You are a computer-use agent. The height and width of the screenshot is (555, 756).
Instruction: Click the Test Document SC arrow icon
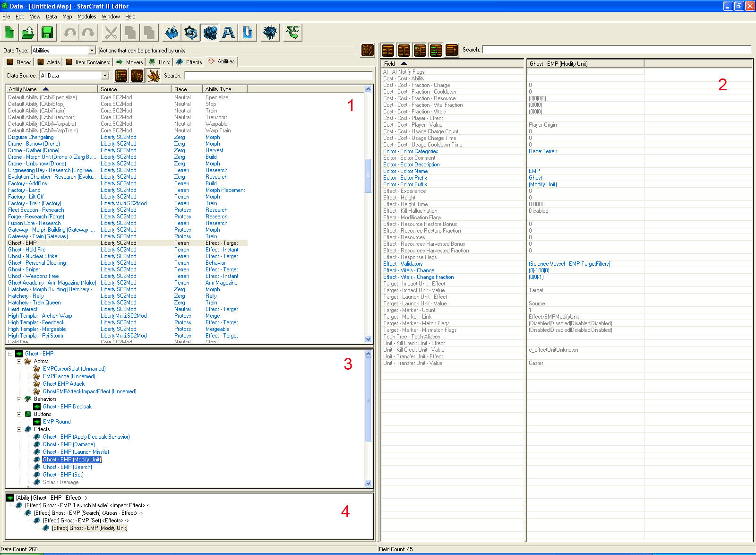click(x=293, y=33)
